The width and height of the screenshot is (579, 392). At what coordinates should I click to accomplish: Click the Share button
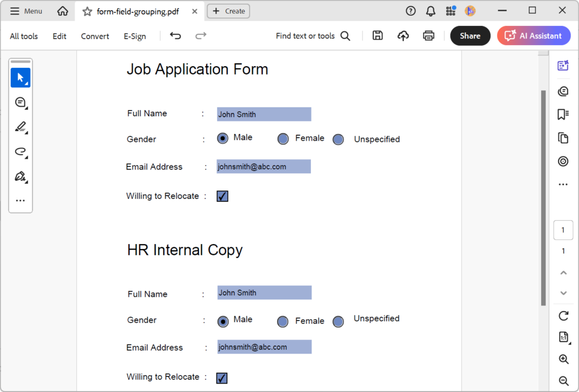pyautogui.click(x=470, y=35)
